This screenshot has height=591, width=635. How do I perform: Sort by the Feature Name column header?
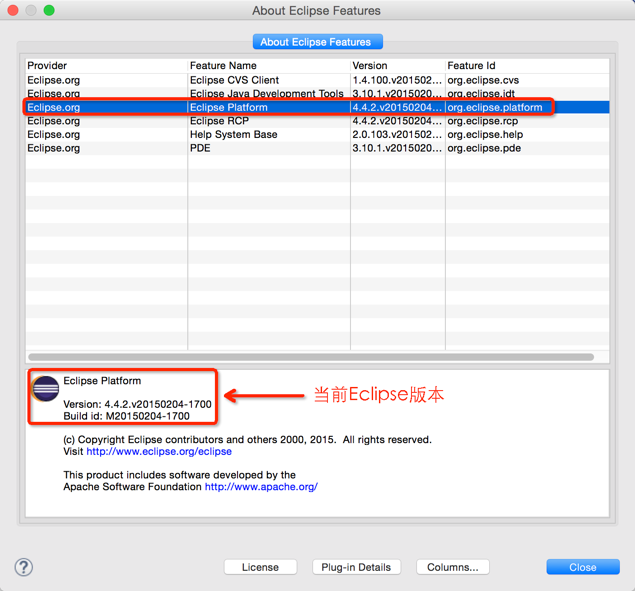pos(267,66)
